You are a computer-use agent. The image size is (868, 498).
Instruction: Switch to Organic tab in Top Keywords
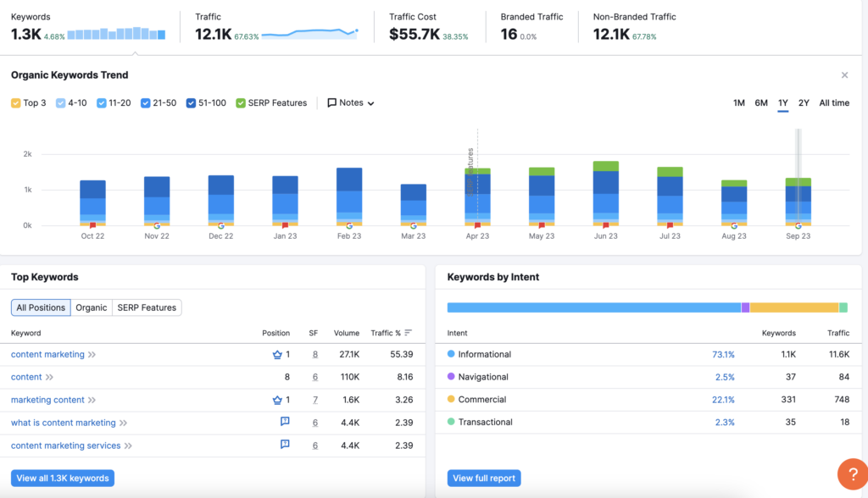pyautogui.click(x=92, y=307)
